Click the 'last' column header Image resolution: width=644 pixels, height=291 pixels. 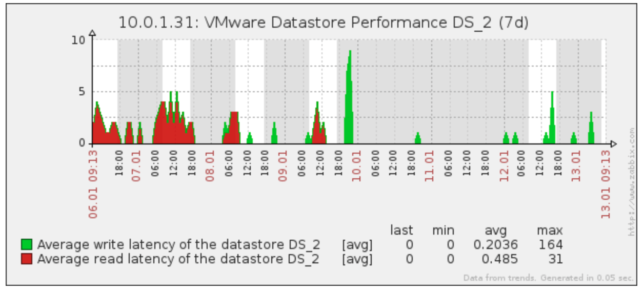(x=401, y=230)
